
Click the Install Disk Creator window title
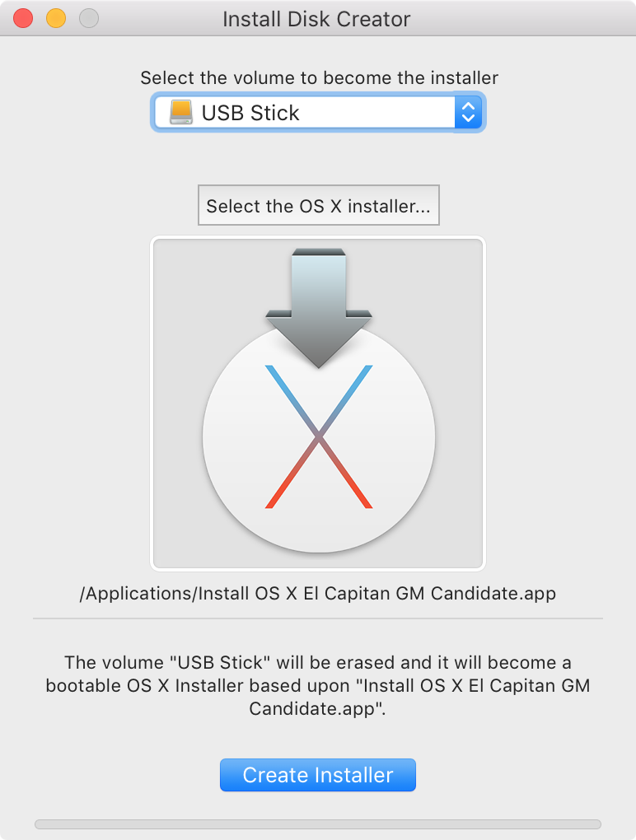coord(316,19)
